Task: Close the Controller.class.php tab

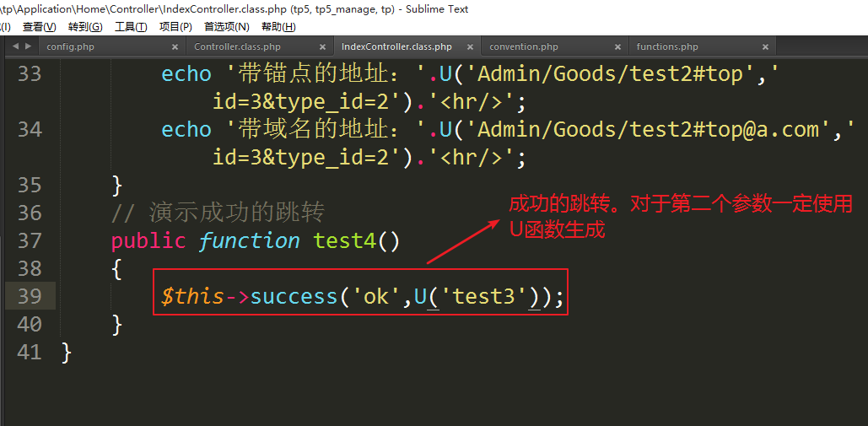Action: point(322,47)
